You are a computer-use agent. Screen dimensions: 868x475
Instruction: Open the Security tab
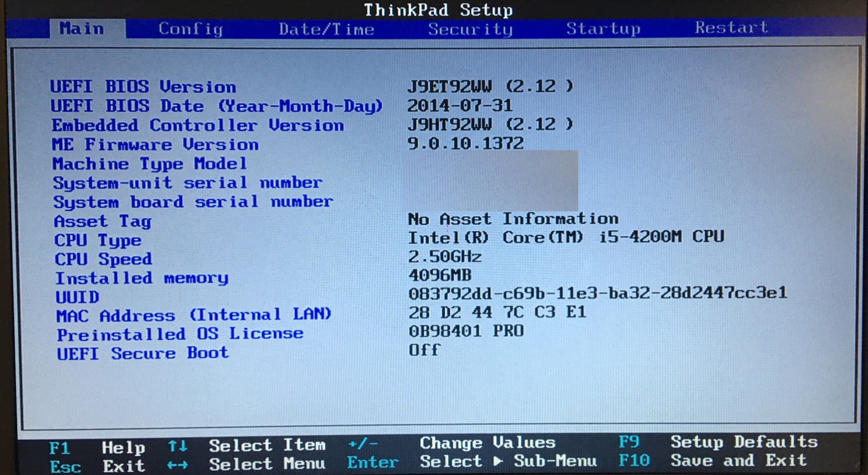[470, 29]
